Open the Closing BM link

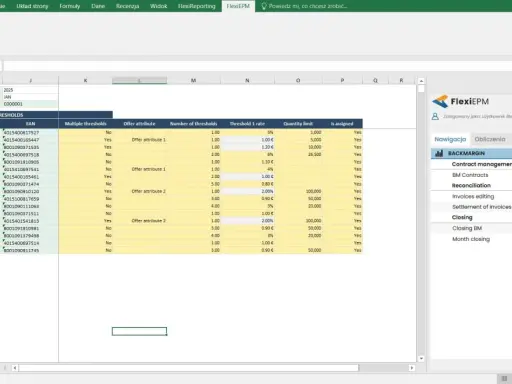click(x=467, y=228)
